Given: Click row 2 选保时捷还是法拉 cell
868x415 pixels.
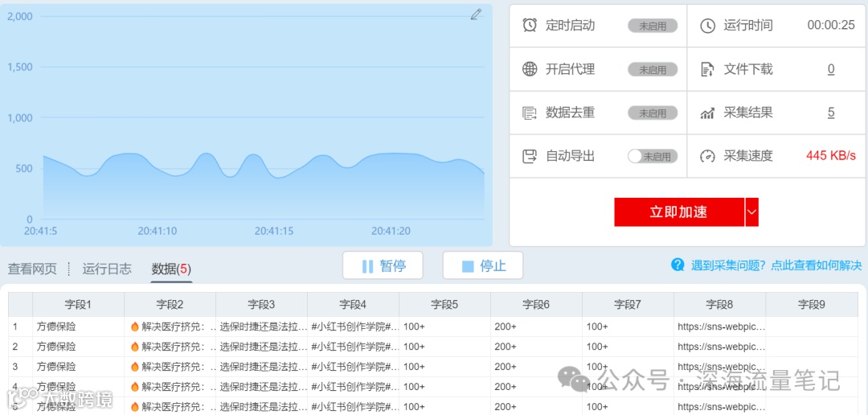Looking at the screenshot, I should [x=261, y=347].
